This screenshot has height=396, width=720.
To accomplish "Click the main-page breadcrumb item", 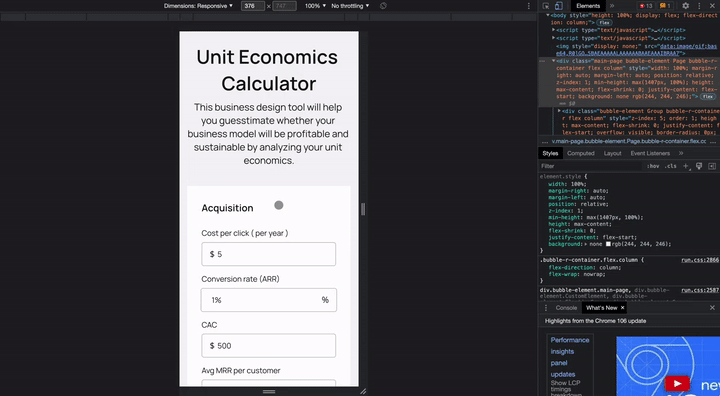I will 629,141.
